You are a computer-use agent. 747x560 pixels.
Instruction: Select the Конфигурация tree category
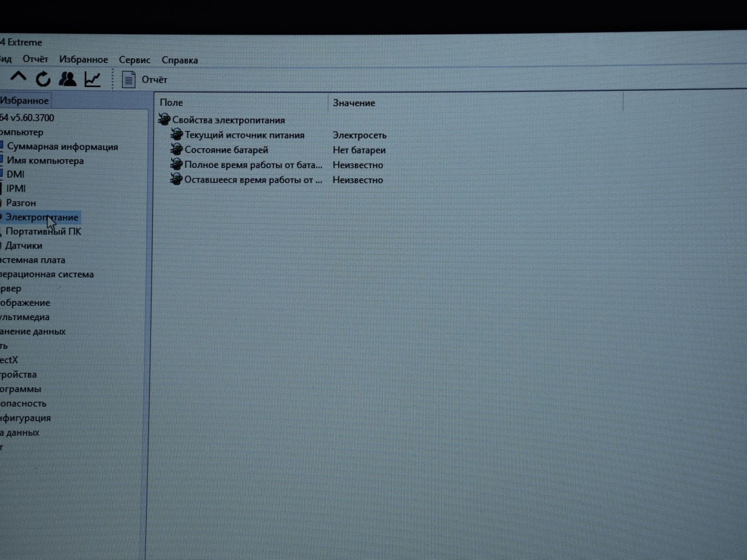coord(25,418)
